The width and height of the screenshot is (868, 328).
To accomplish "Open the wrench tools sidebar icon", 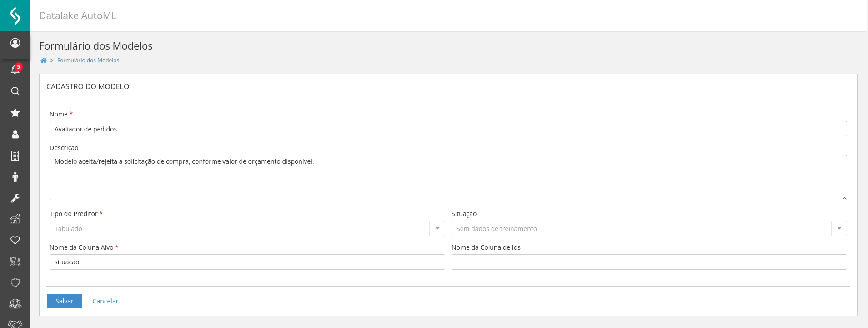I will coord(15,198).
